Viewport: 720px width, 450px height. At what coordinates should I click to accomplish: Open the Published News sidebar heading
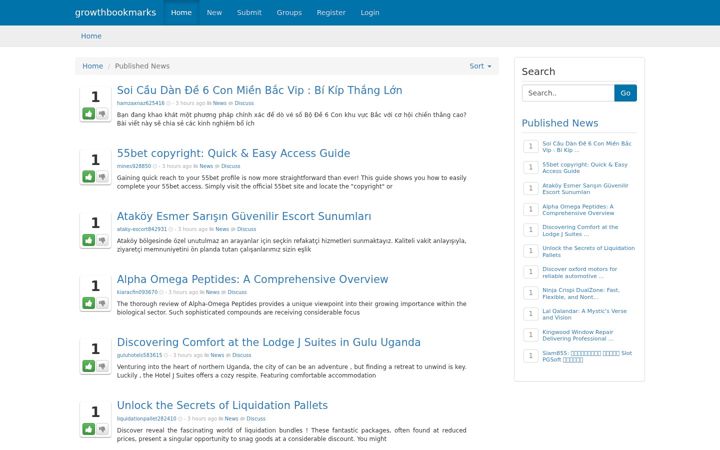560,123
